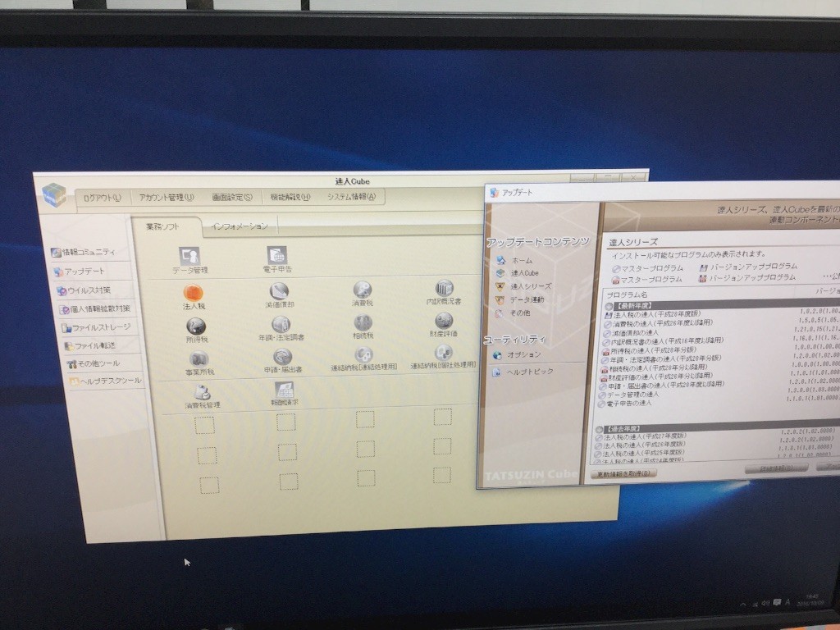Select 法人税の達人(平成28年度版) row
840x630 pixels.
click(652, 314)
